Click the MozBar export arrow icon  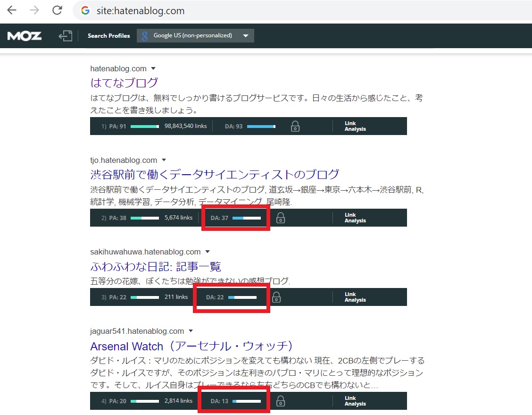(x=65, y=36)
